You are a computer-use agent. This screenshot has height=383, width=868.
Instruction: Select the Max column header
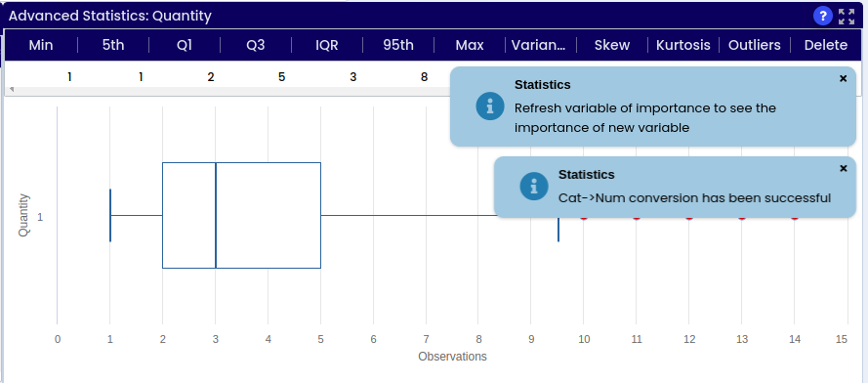coord(470,45)
